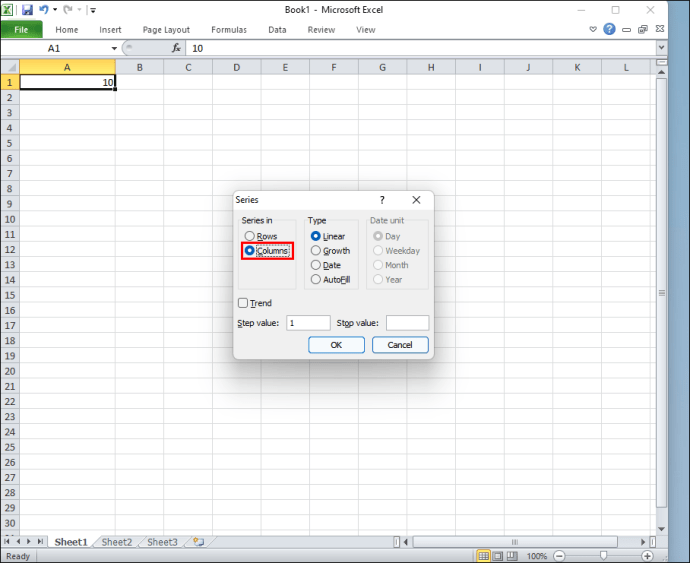Click Cancel in the Series dialog
This screenshot has width=690, height=563.
(400, 345)
